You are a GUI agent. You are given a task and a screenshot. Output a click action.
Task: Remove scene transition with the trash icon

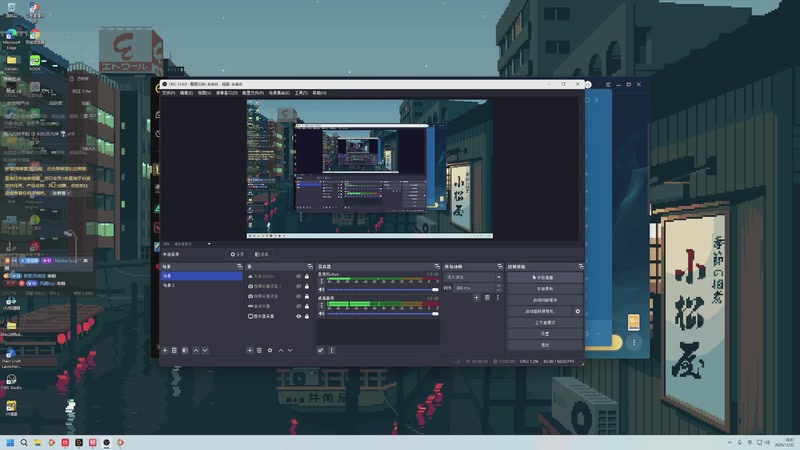(x=487, y=297)
